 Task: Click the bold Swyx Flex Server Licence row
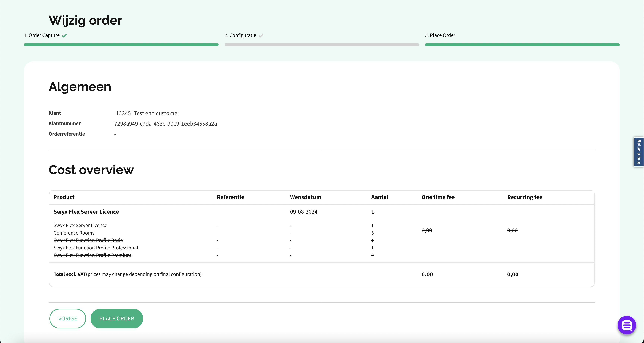(x=86, y=212)
